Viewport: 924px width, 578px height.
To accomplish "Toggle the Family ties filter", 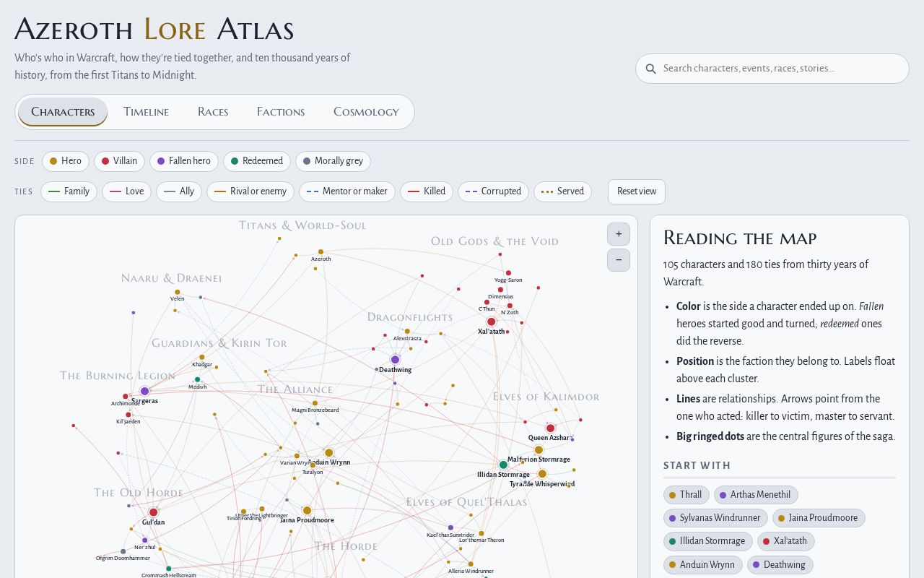I will pyautogui.click(x=69, y=191).
